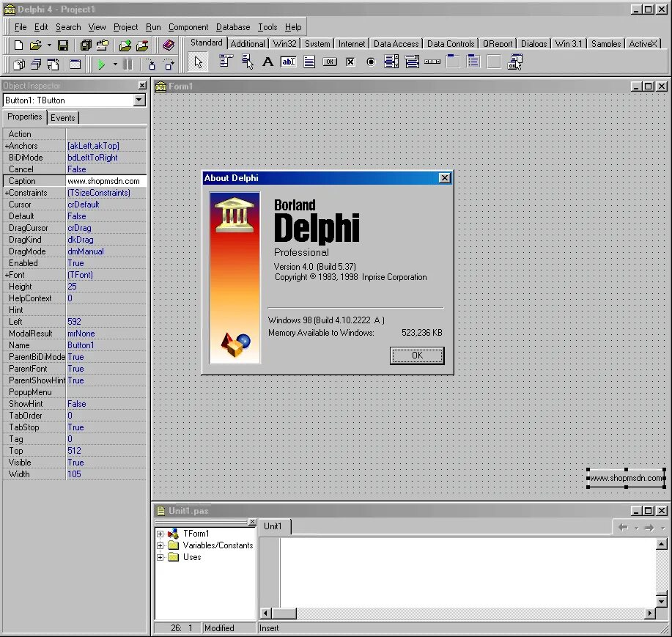Switch to the Additional palette tab
Screen dimensions: 672x637
tap(248, 44)
